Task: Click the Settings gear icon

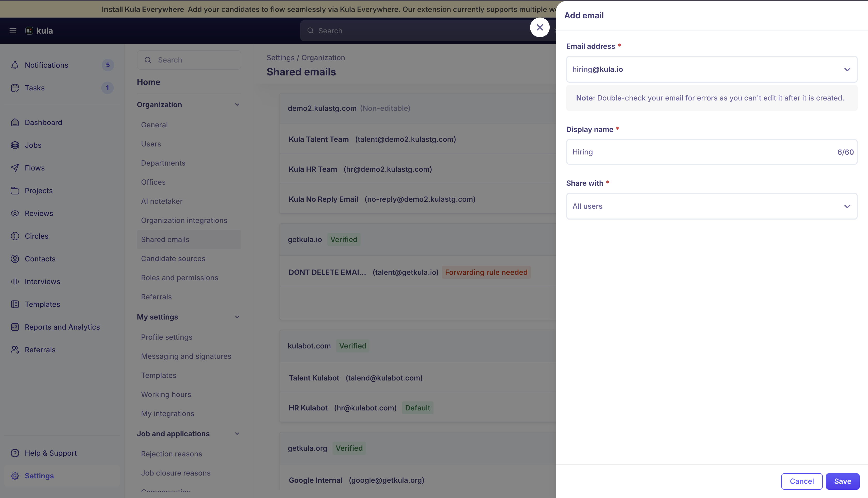Action: (x=15, y=476)
